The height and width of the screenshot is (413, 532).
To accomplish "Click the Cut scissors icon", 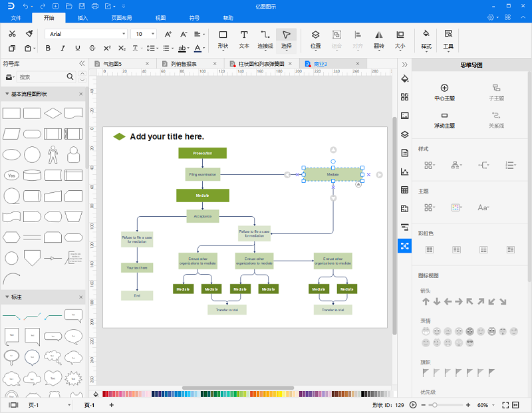I will pyautogui.click(x=12, y=34).
